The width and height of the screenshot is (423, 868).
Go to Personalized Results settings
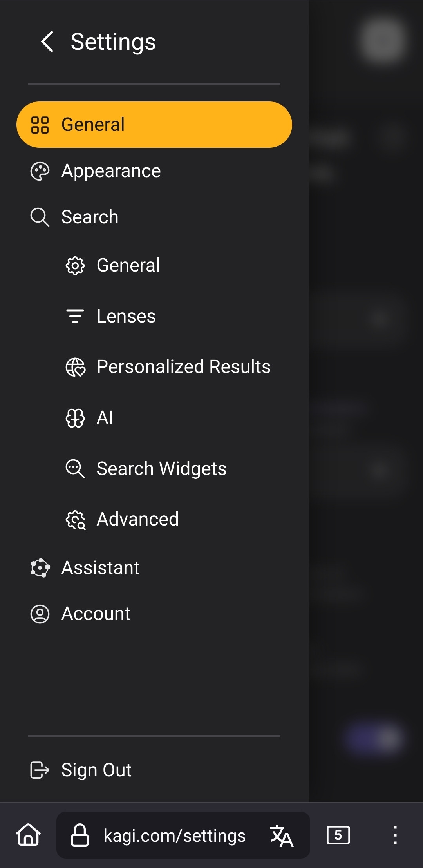[183, 367]
